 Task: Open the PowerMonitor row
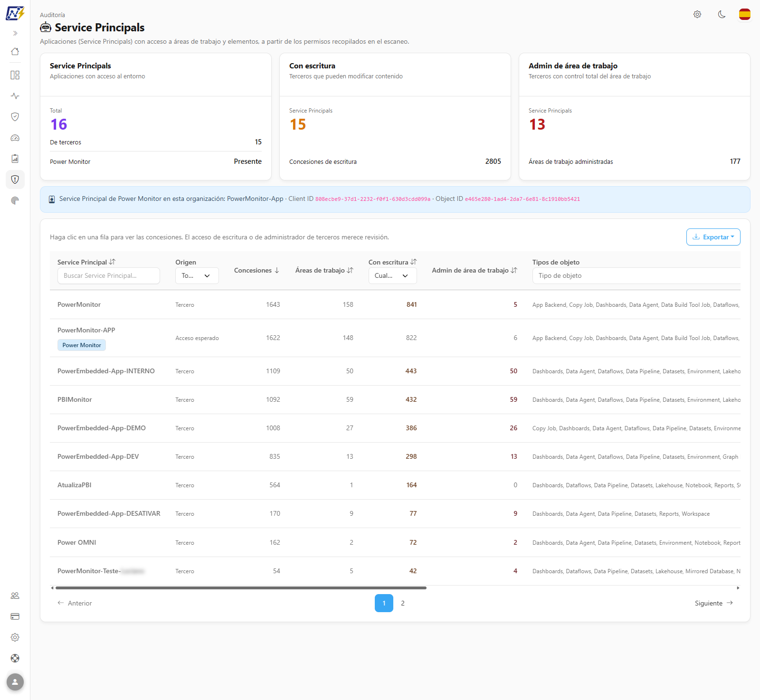395,304
